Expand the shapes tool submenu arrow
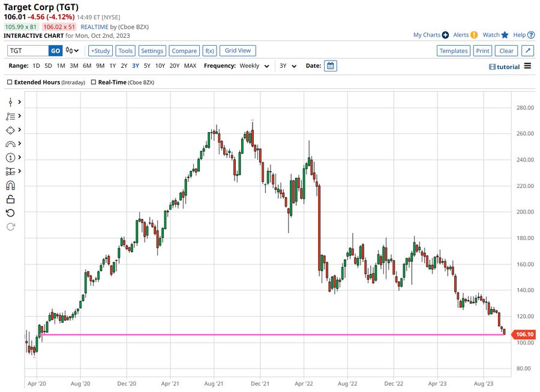Image resolution: width=540 pixels, height=392 pixels. (20, 130)
